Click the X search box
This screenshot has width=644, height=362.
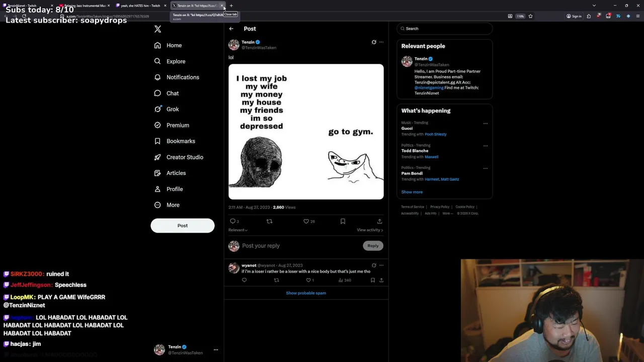[x=445, y=29]
